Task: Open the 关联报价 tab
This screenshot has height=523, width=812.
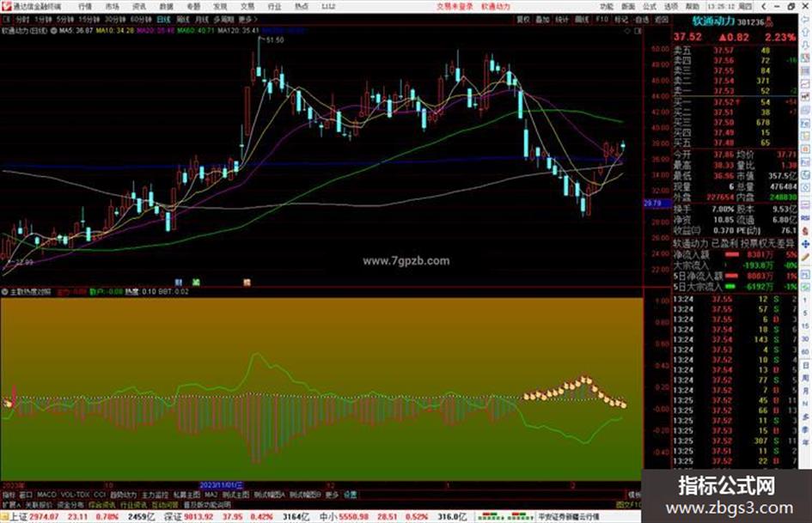Action: [x=39, y=505]
